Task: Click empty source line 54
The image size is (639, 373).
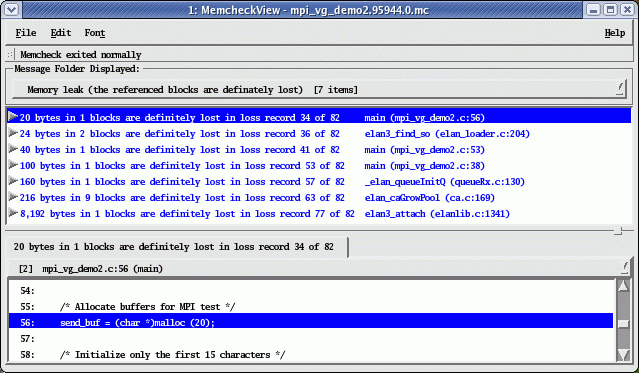Action: point(311,291)
